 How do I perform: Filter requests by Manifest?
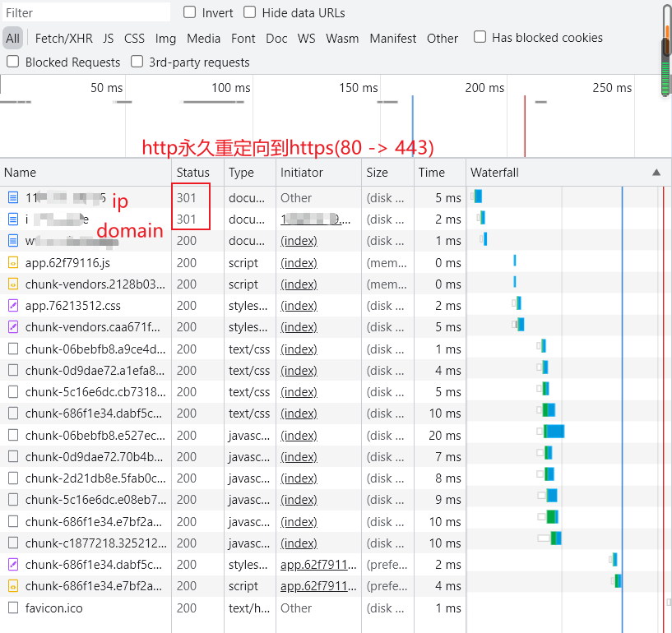point(393,38)
